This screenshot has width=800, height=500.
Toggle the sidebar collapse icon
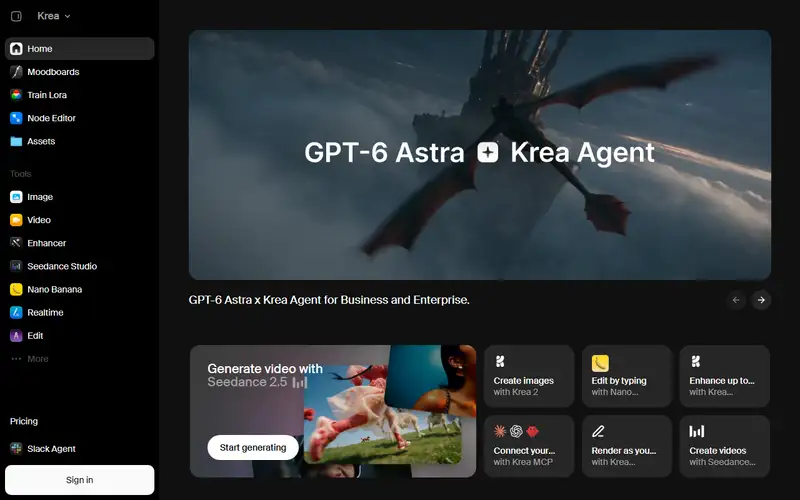point(16,16)
